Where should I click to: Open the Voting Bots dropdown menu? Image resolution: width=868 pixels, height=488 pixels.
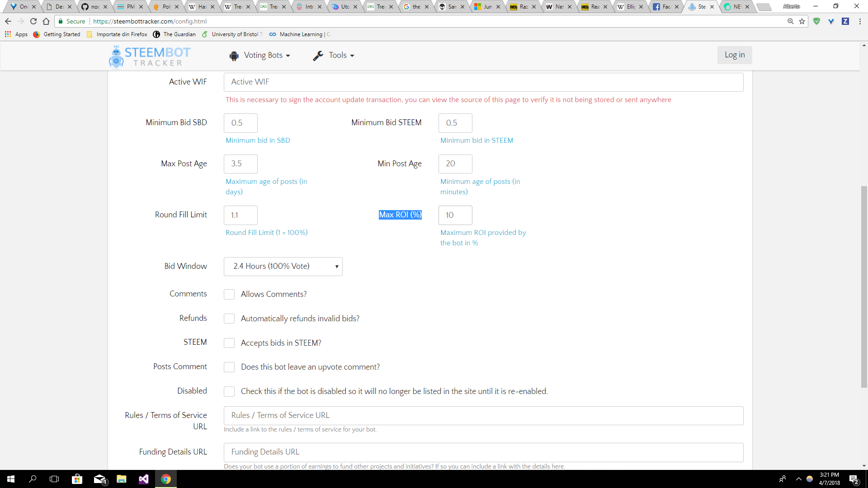click(260, 55)
